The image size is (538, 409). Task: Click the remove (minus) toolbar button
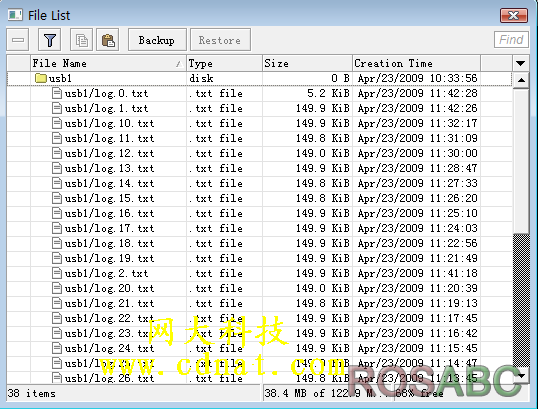[x=17, y=40]
